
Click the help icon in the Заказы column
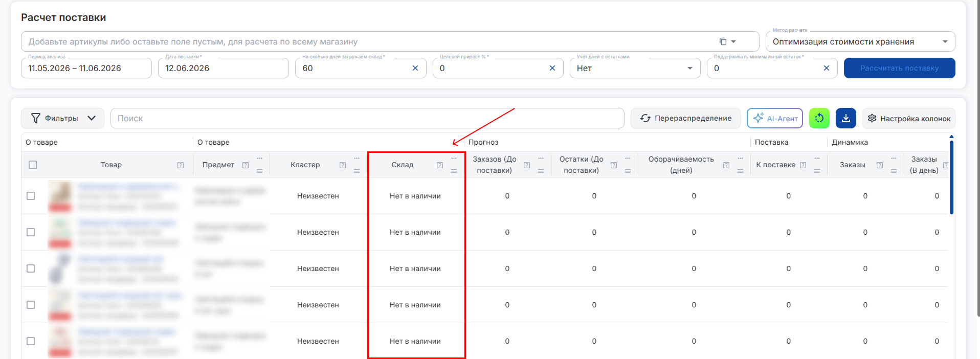[880, 165]
